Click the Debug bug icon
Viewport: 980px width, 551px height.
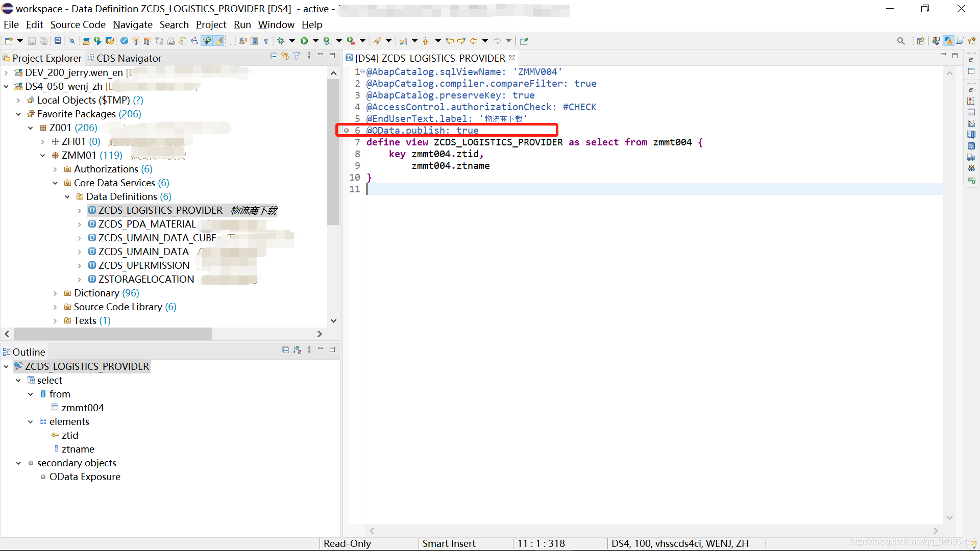(281, 41)
